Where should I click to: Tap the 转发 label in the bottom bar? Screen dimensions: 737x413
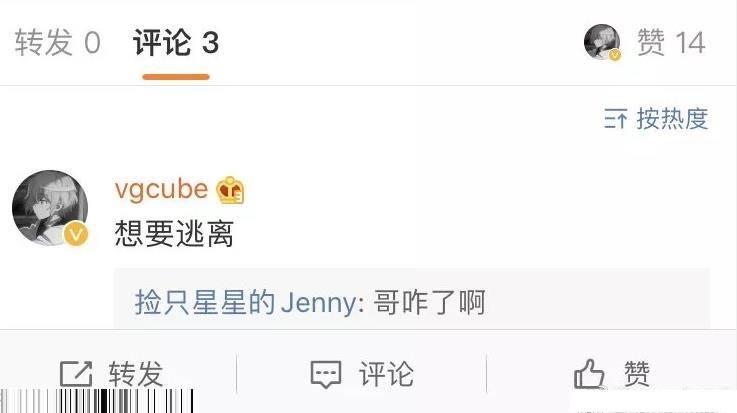pyautogui.click(x=136, y=374)
